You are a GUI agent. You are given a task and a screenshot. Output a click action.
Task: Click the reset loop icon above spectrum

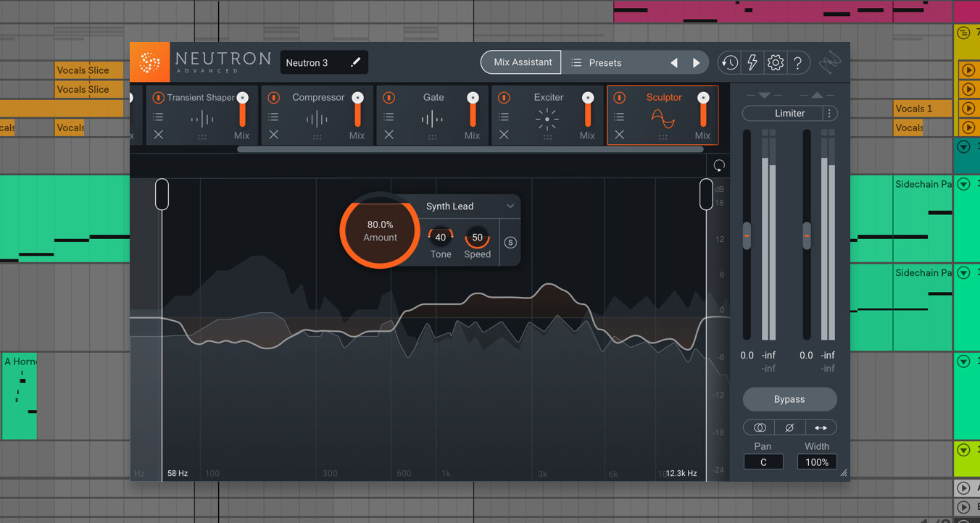(x=718, y=165)
